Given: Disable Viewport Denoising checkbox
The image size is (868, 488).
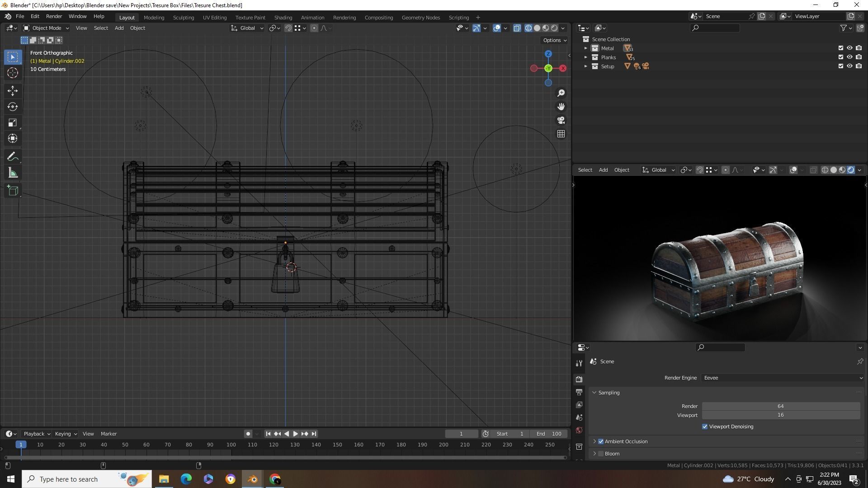Looking at the screenshot, I should coord(705,427).
